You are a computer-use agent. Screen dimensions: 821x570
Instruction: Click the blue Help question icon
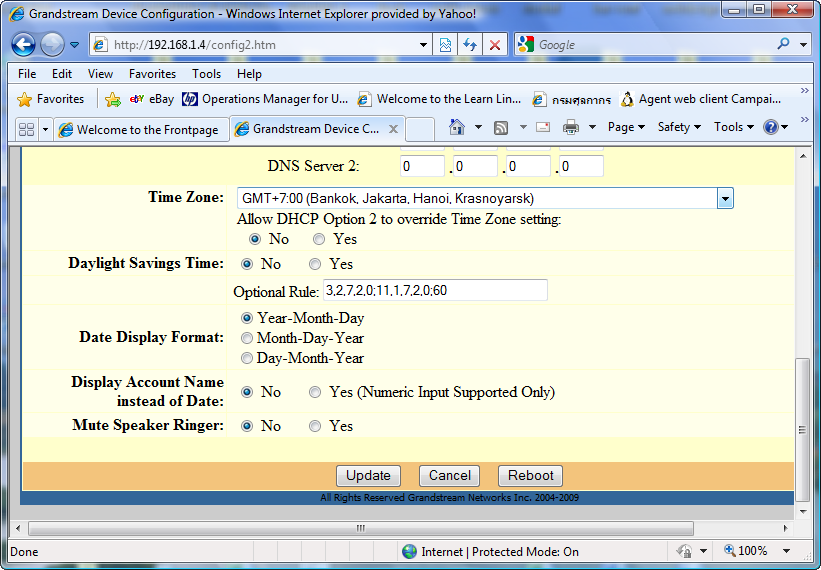pos(771,127)
